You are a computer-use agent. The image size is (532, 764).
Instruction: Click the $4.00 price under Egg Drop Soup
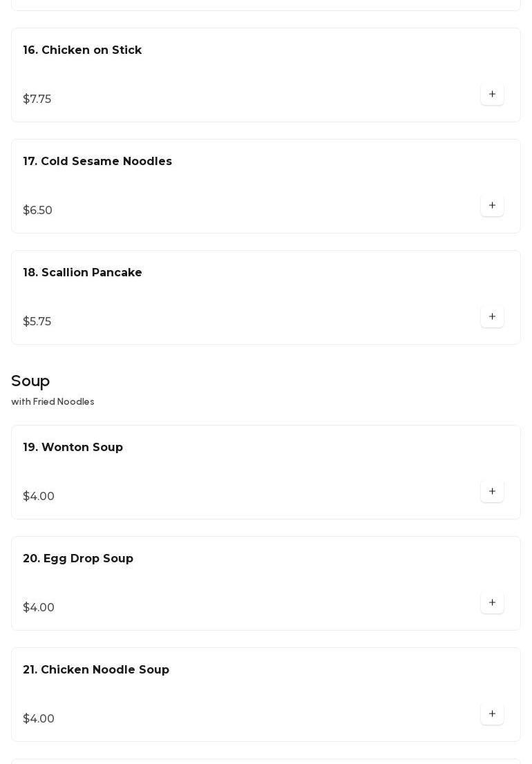[x=39, y=608]
